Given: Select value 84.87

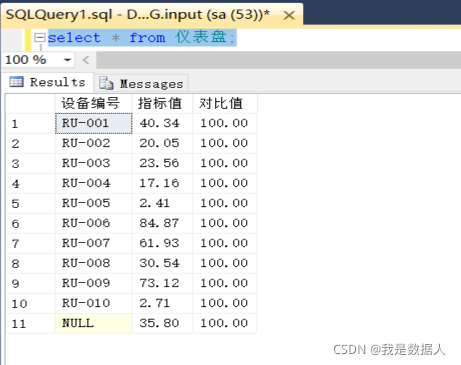Looking at the screenshot, I should (x=162, y=223).
